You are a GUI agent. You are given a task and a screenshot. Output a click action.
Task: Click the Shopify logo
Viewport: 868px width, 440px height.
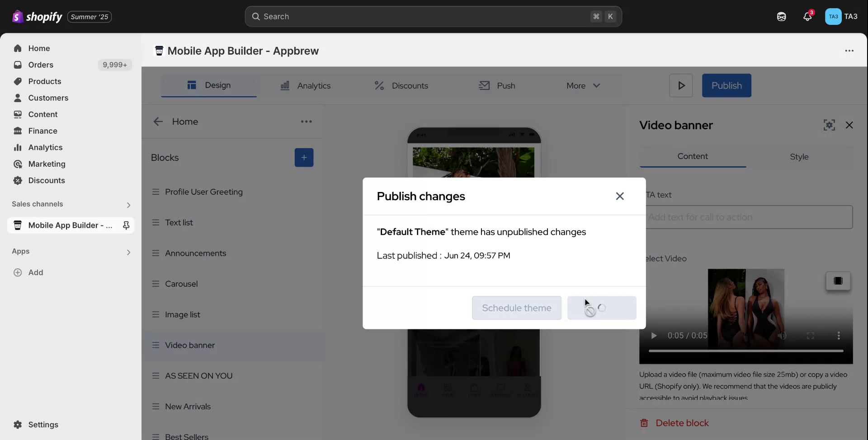tap(36, 16)
